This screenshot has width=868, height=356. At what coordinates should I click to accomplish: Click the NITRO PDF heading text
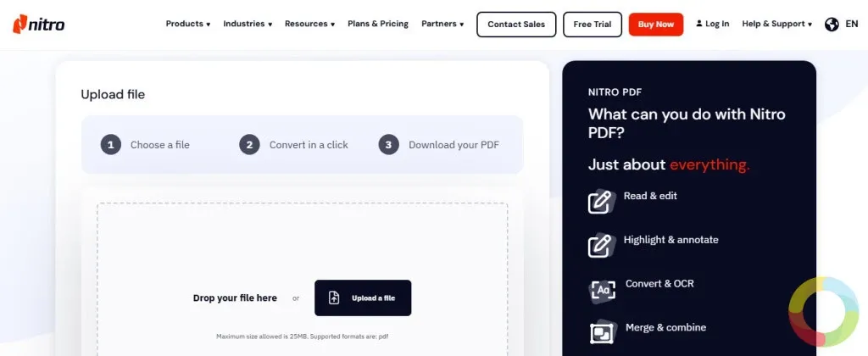click(x=615, y=92)
